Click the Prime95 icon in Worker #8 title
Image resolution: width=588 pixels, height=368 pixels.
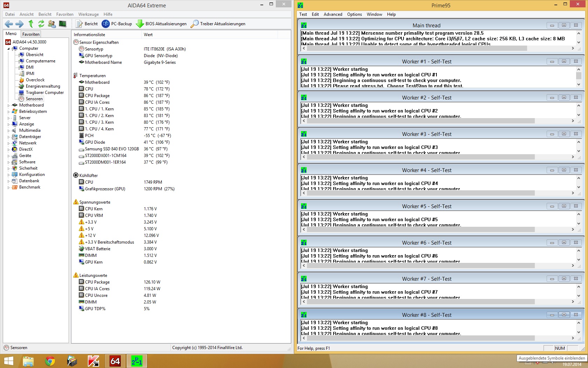tap(304, 315)
